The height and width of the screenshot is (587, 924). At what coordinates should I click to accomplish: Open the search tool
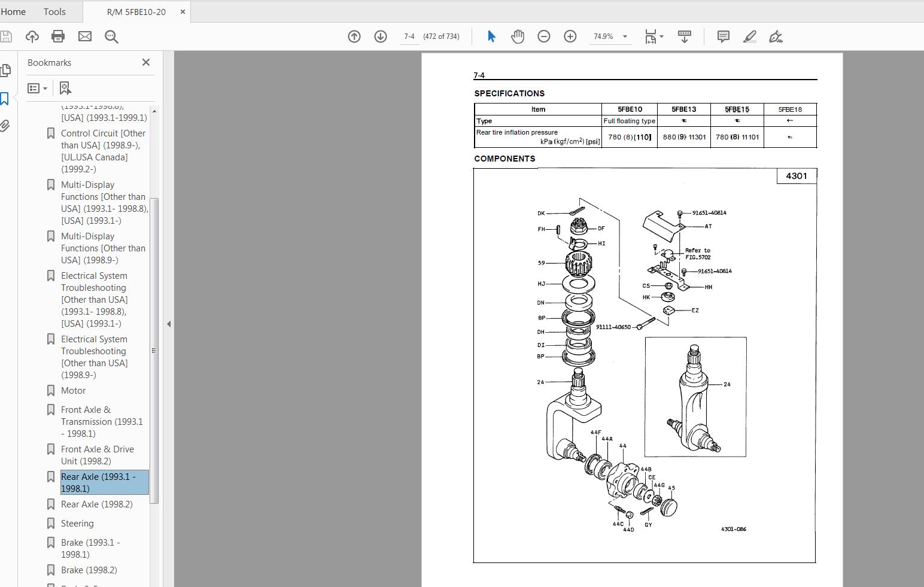pyautogui.click(x=111, y=37)
